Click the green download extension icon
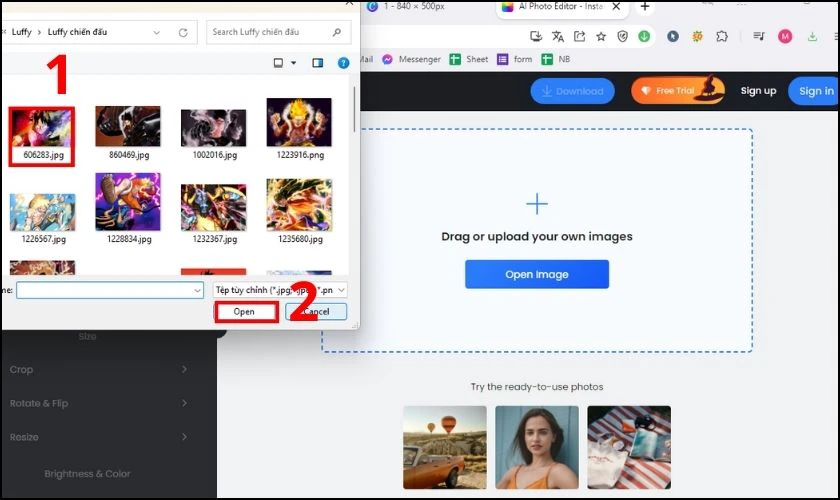The height and width of the screenshot is (500, 840). pyautogui.click(x=644, y=36)
